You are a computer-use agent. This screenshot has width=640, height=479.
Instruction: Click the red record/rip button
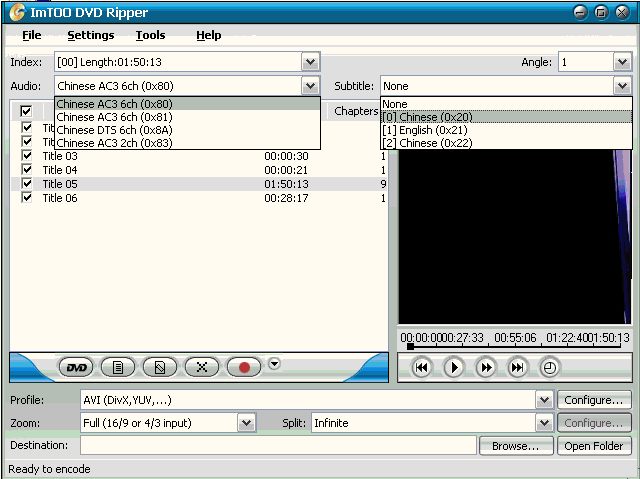point(243,367)
